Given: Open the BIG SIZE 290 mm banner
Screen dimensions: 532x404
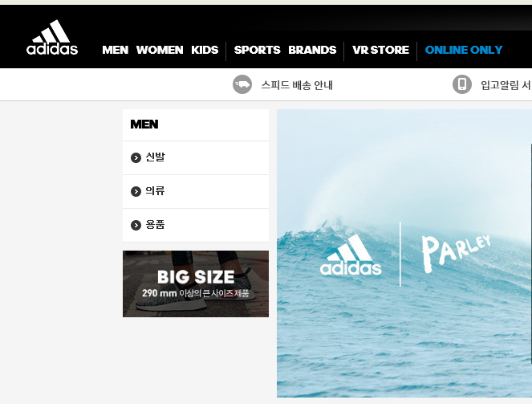Looking at the screenshot, I should [196, 284].
